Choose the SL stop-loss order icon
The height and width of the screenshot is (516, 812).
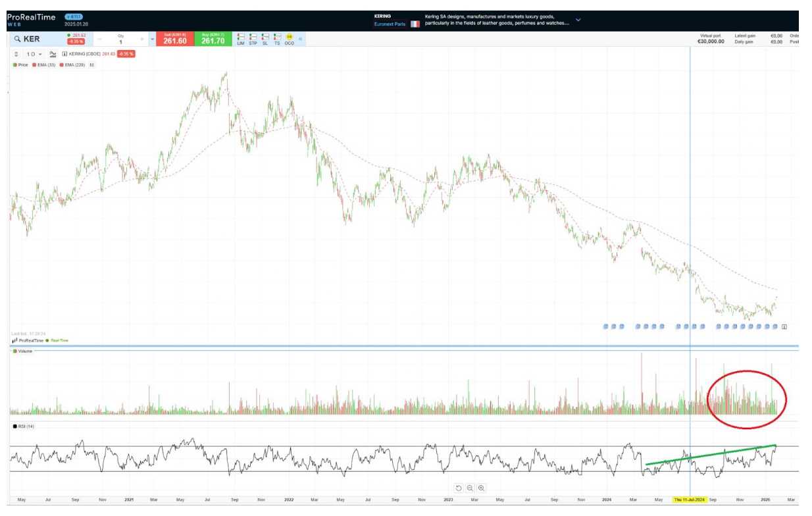[x=265, y=38]
